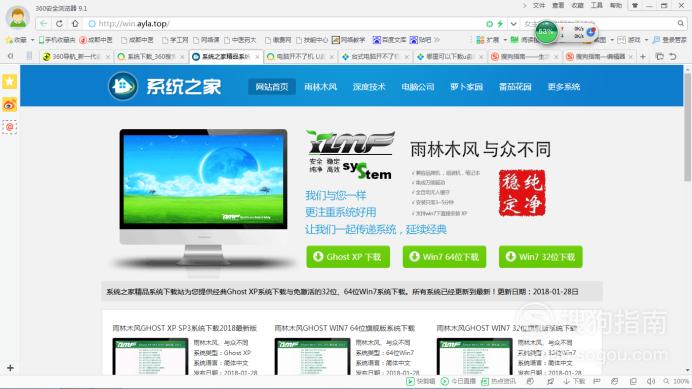Open the sidebar mail @ icon
This screenshot has height=389, width=692.
click(10, 127)
